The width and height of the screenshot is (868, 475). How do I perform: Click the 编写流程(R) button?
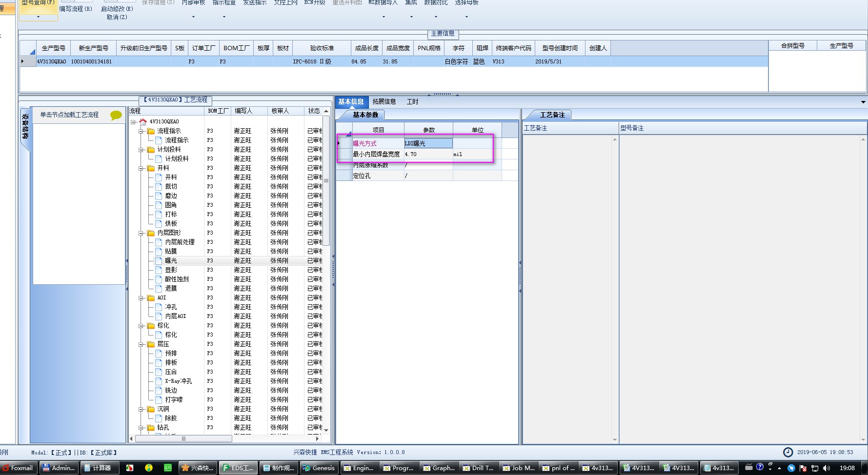(76, 9)
